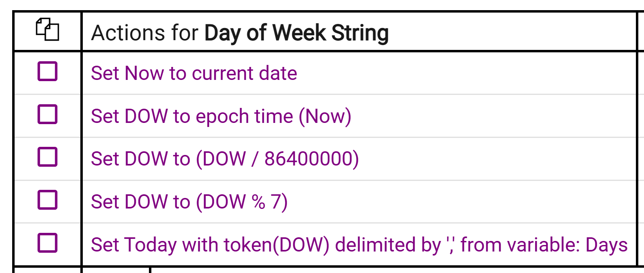
Task: Tick the checkbox beside the epoch time action
Action: (47, 114)
